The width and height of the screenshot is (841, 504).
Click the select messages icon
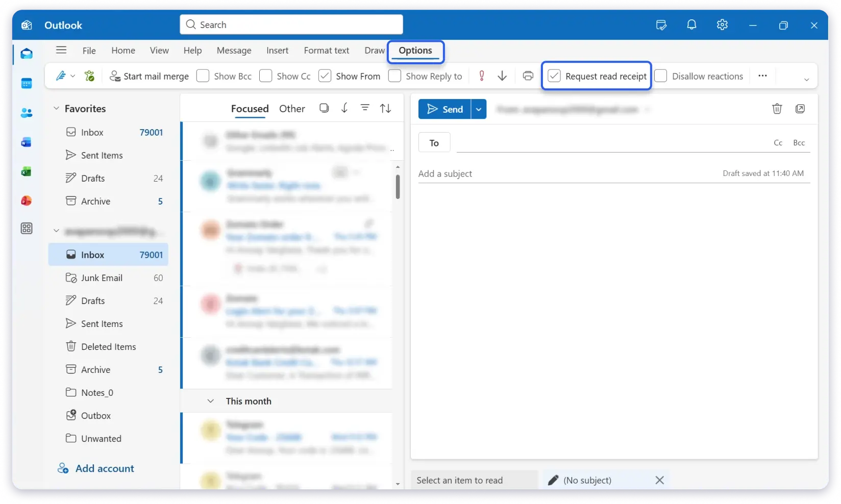(x=324, y=108)
